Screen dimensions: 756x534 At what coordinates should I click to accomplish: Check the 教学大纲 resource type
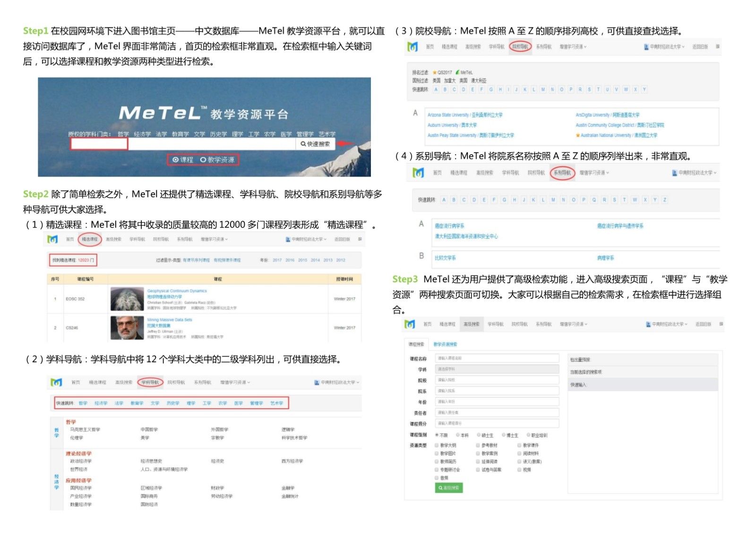coord(437,445)
